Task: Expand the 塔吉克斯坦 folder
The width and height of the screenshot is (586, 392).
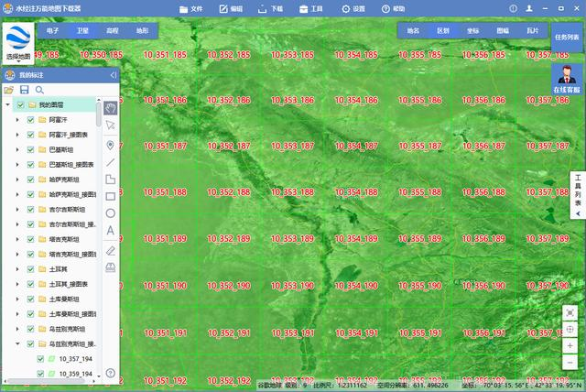Action: [17, 240]
